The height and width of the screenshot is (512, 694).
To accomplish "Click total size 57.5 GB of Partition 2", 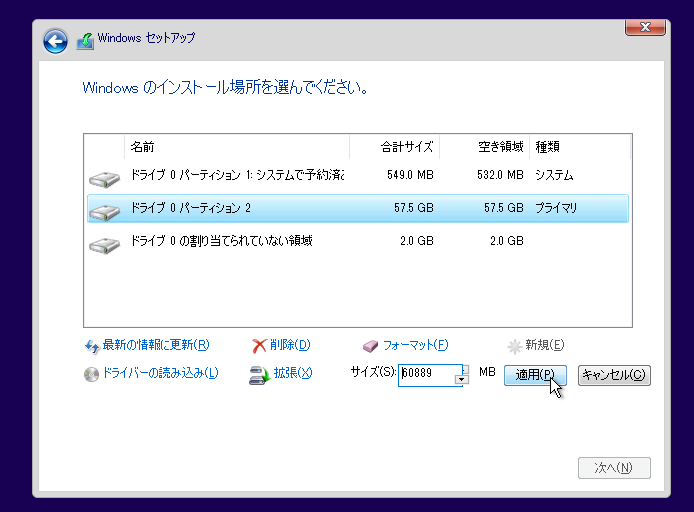I will 413,208.
